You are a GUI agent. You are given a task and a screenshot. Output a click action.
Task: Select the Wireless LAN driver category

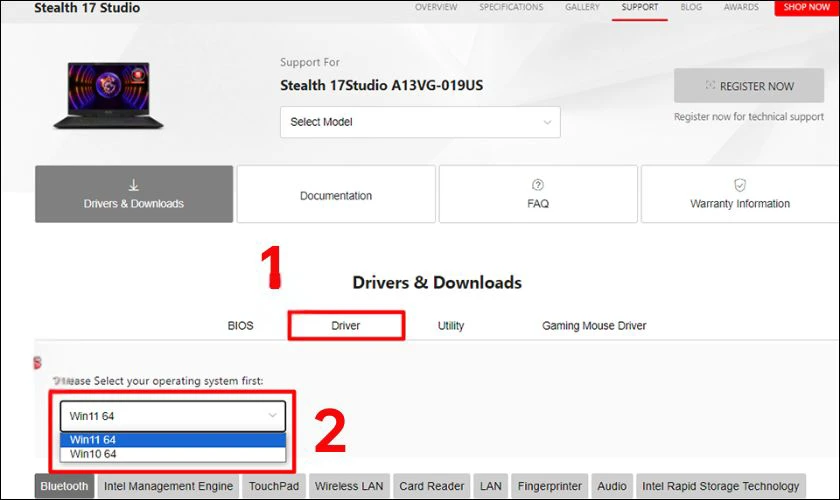349,486
